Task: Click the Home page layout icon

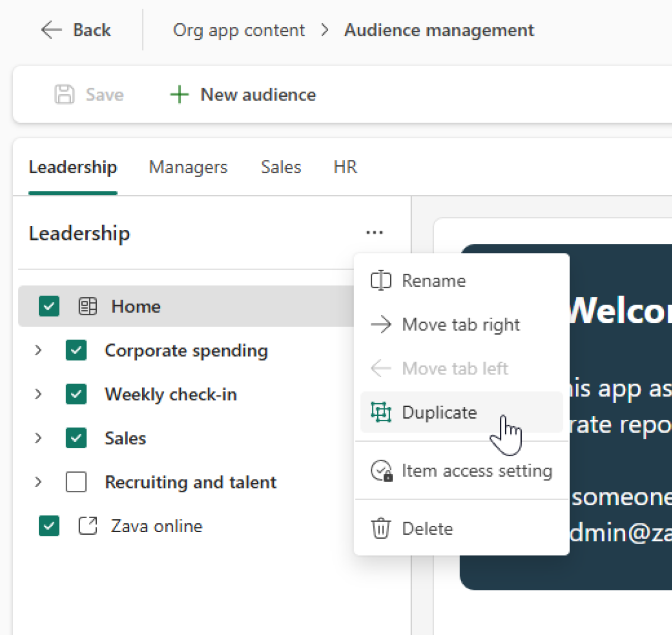Action: [x=88, y=306]
